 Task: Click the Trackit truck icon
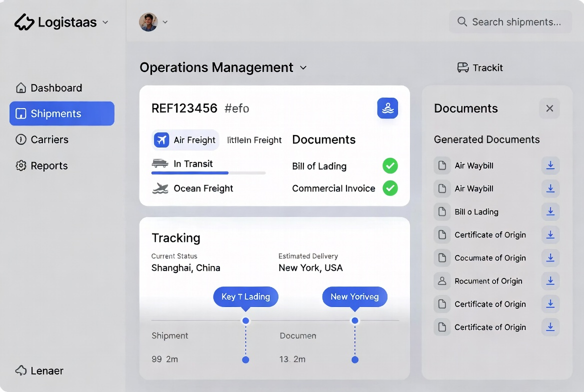[463, 67]
